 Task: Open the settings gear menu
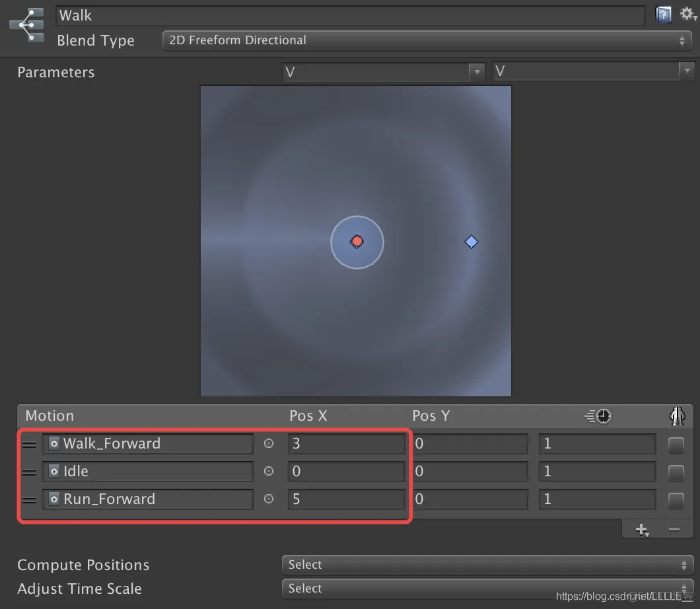pos(688,15)
